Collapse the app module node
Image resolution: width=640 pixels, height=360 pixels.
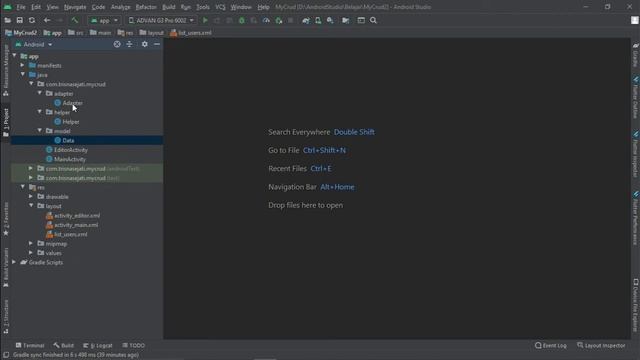[15, 56]
